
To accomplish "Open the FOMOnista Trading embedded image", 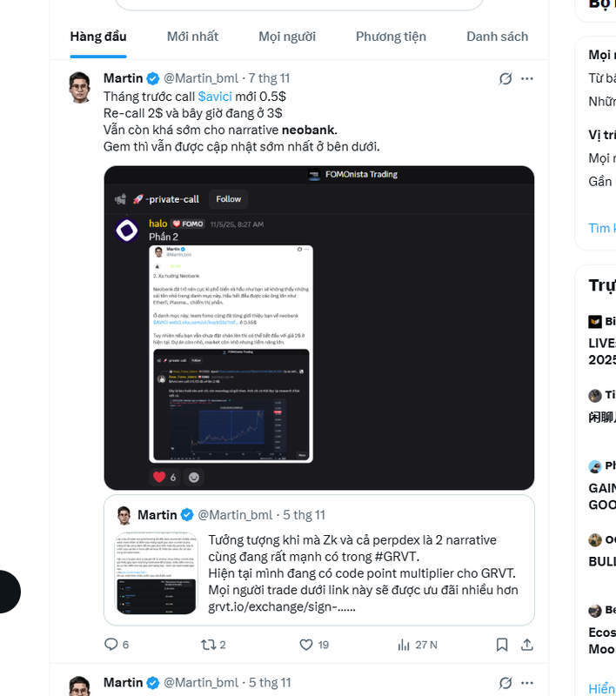I will [x=318, y=327].
